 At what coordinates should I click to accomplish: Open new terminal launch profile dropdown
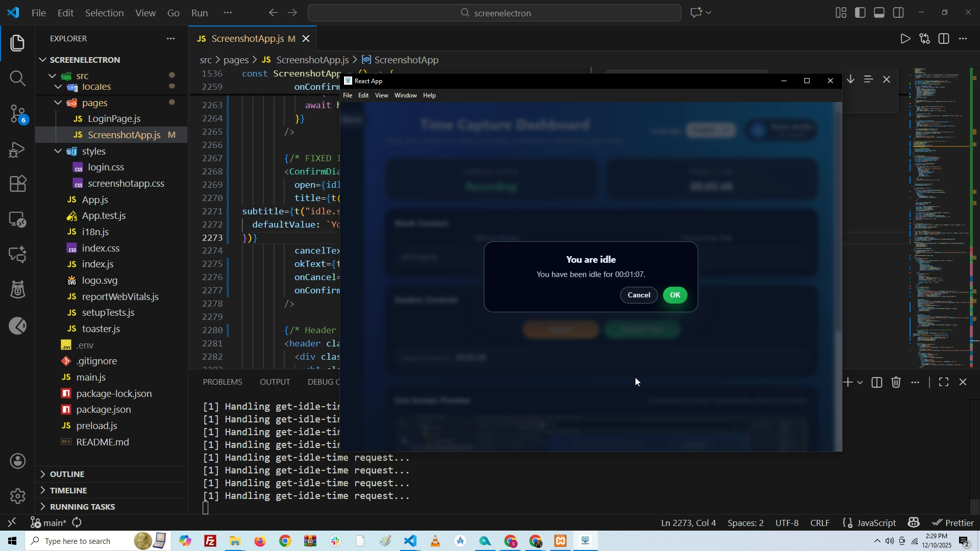(x=861, y=382)
